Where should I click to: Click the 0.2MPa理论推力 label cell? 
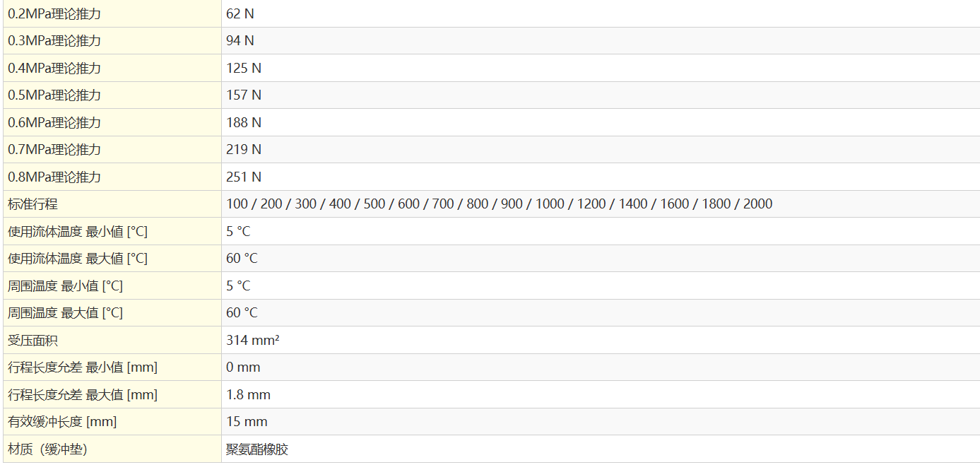coord(54,13)
